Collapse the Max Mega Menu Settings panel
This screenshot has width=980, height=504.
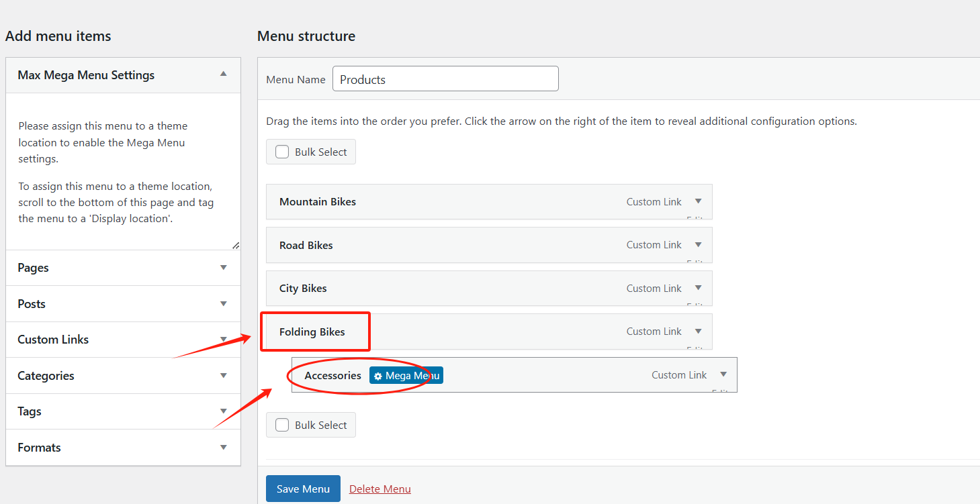point(224,74)
